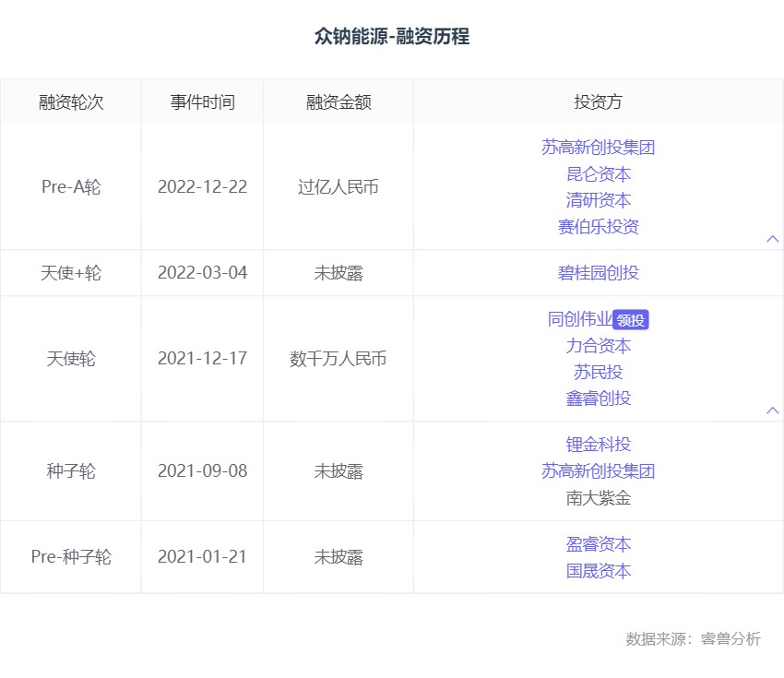
Task: Select the 种子轮 round cell
Action: point(71,471)
